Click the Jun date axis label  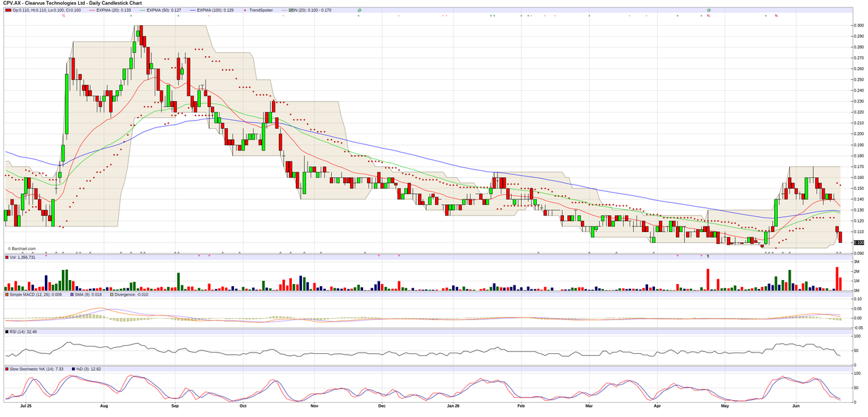coord(796,407)
